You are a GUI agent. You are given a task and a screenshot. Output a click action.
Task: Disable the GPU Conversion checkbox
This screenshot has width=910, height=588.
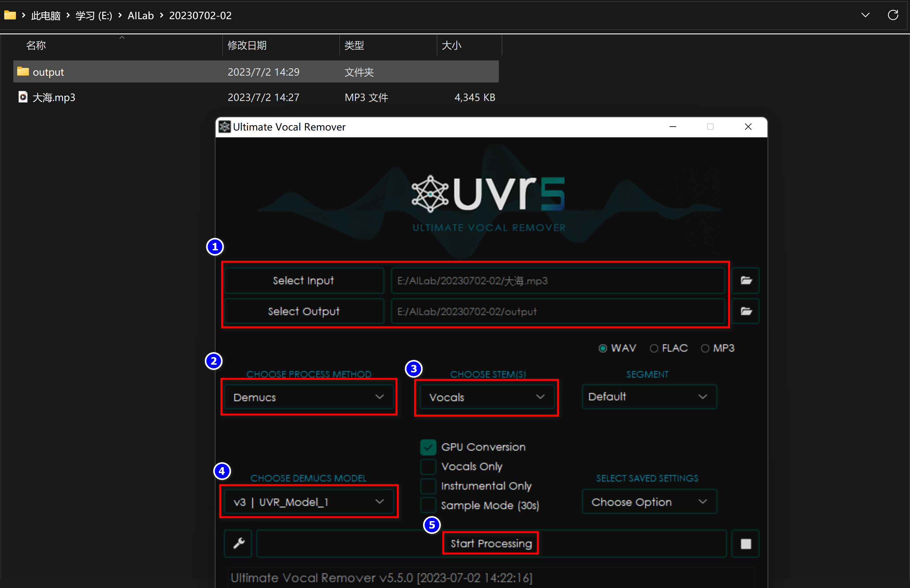point(428,447)
